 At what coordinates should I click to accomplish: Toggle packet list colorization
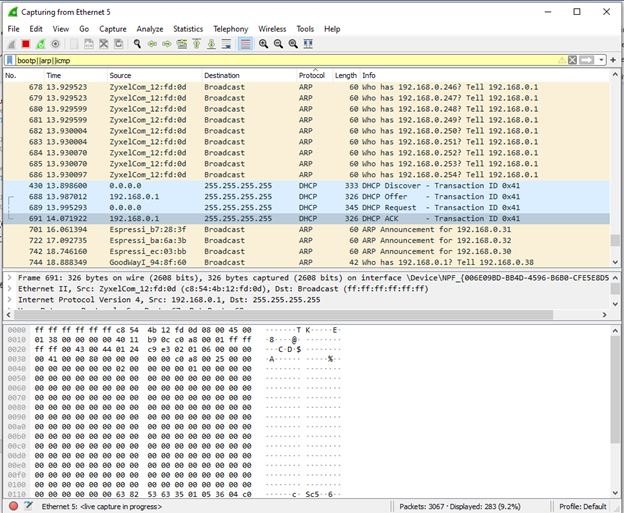click(246, 44)
